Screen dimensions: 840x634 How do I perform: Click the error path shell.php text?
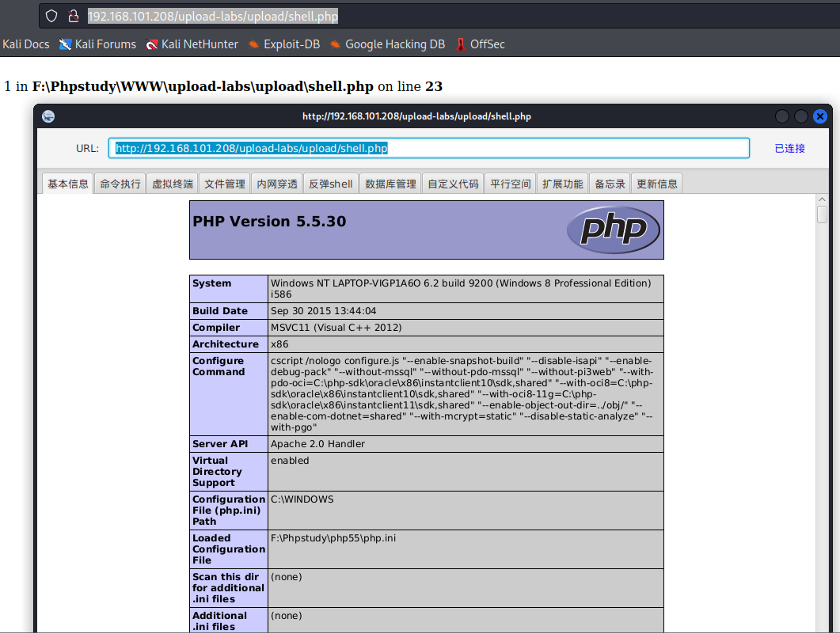[203, 86]
